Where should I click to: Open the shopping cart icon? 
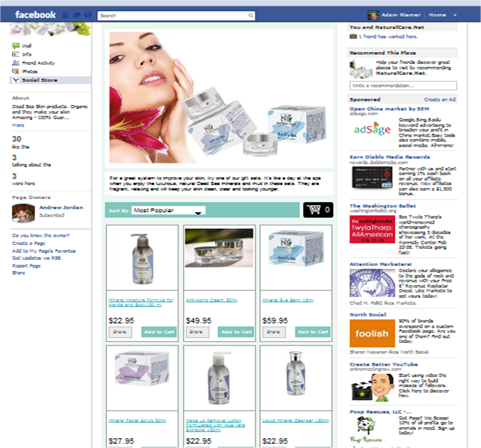[318, 210]
